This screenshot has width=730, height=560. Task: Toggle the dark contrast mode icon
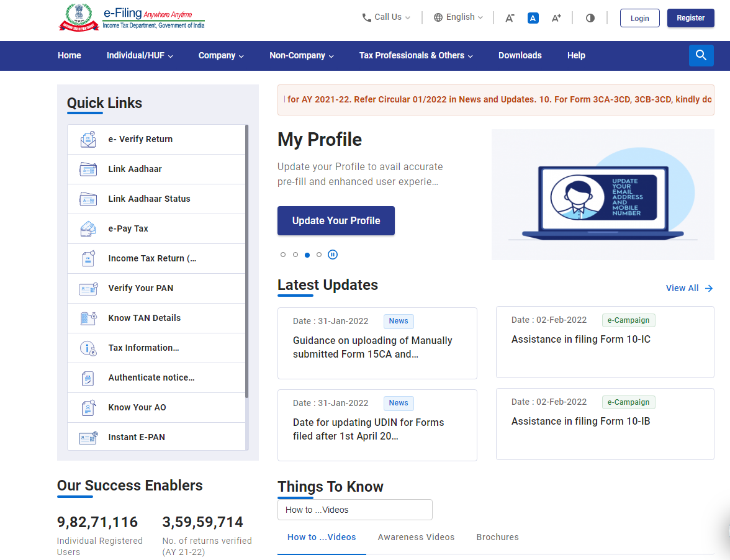(x=590, y=18)
